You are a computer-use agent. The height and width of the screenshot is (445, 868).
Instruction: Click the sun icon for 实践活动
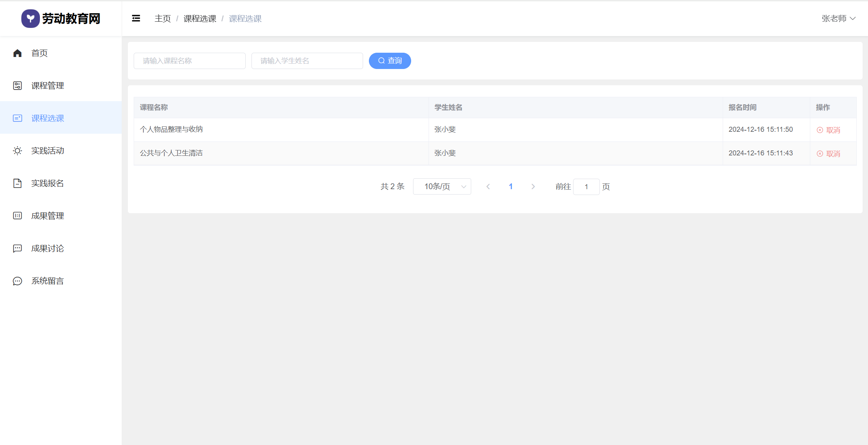coord(17,151)
